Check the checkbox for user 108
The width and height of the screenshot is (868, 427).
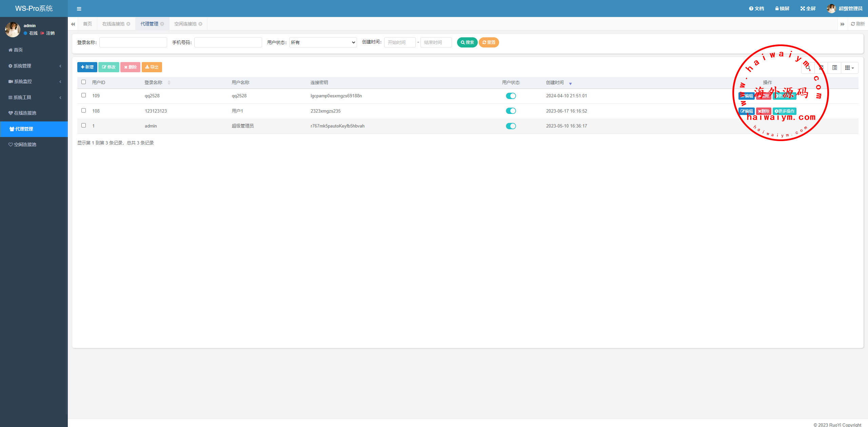tap(84, 111)
